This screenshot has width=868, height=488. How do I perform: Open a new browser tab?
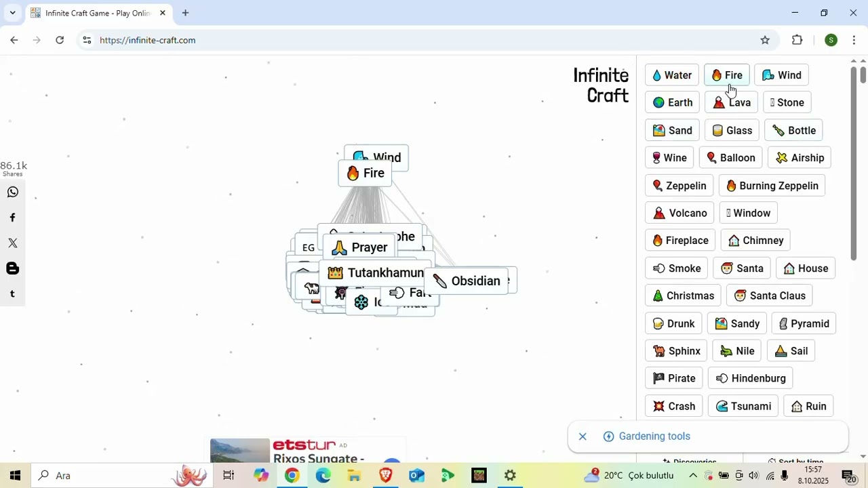tap(185, 13)
